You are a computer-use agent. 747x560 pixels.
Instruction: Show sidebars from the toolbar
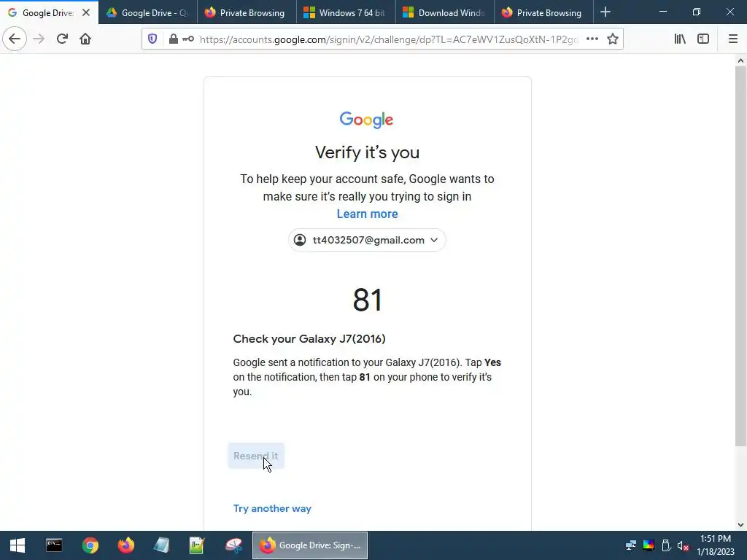(x=703, y=39)
